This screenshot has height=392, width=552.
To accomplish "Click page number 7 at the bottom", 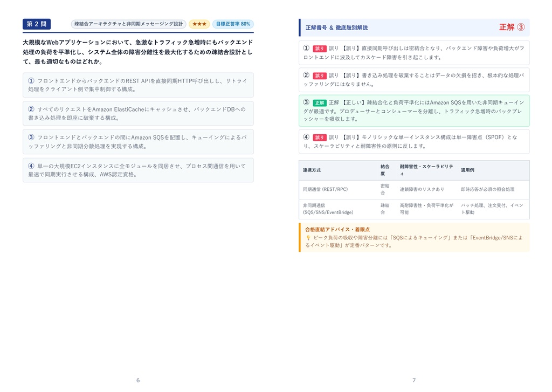I will pos(414,380).
